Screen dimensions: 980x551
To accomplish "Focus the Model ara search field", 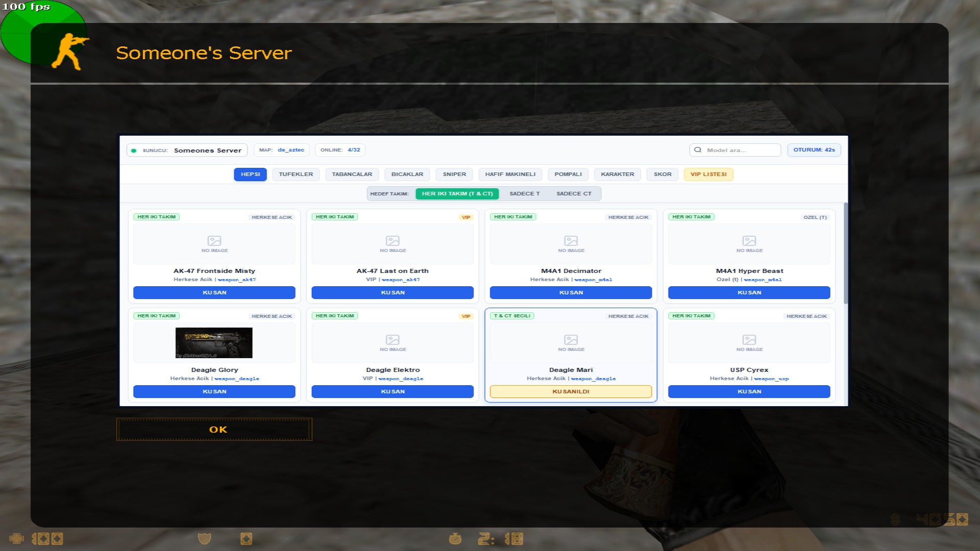I will tap(735, 150).
